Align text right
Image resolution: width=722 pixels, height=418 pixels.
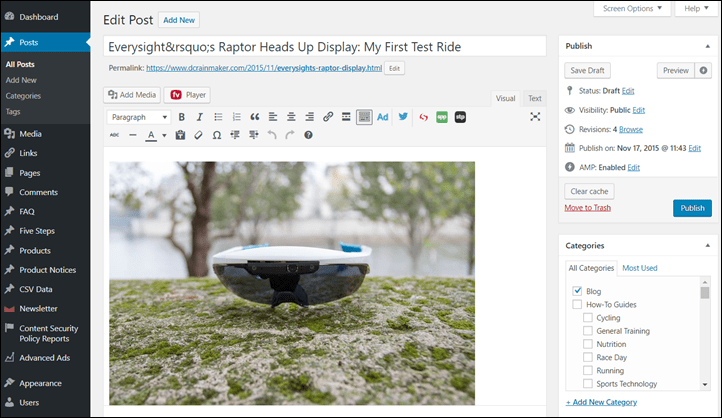[x=309, y=117]
